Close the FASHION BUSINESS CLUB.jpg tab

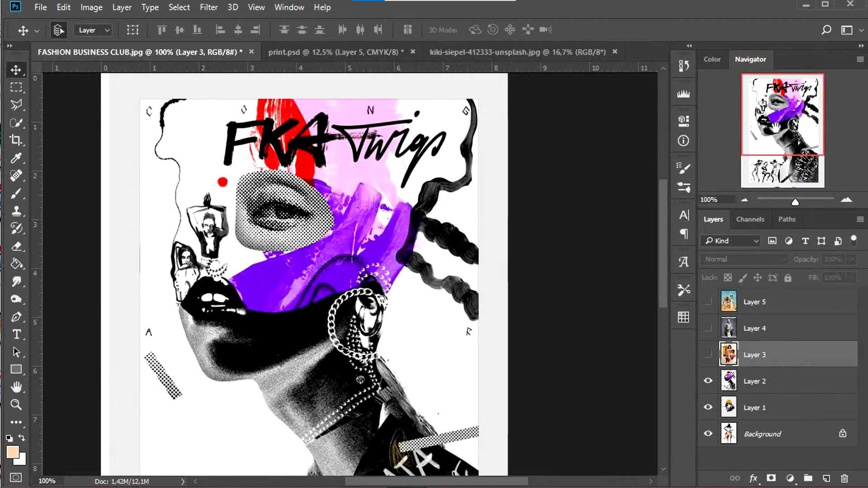(251, 52)
